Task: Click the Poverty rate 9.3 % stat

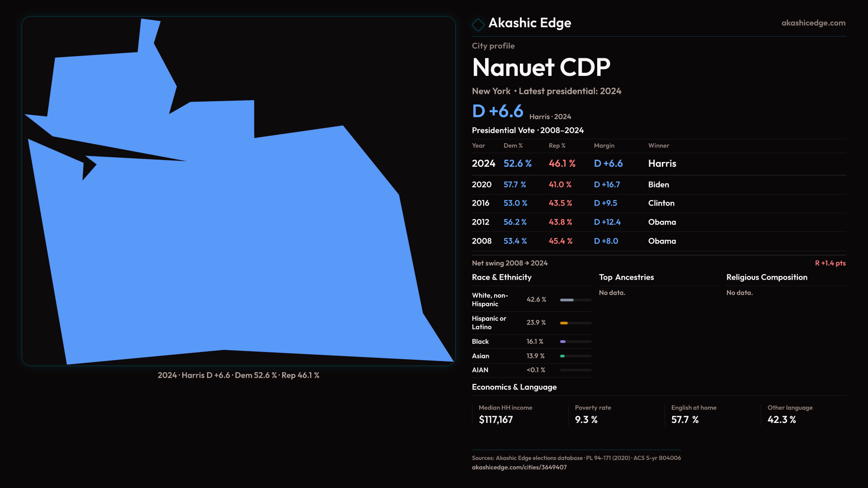Action: (x=586, y=420)
